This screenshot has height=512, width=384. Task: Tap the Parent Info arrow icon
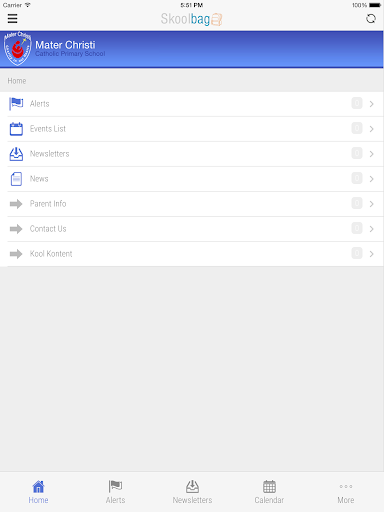point(16,204)
